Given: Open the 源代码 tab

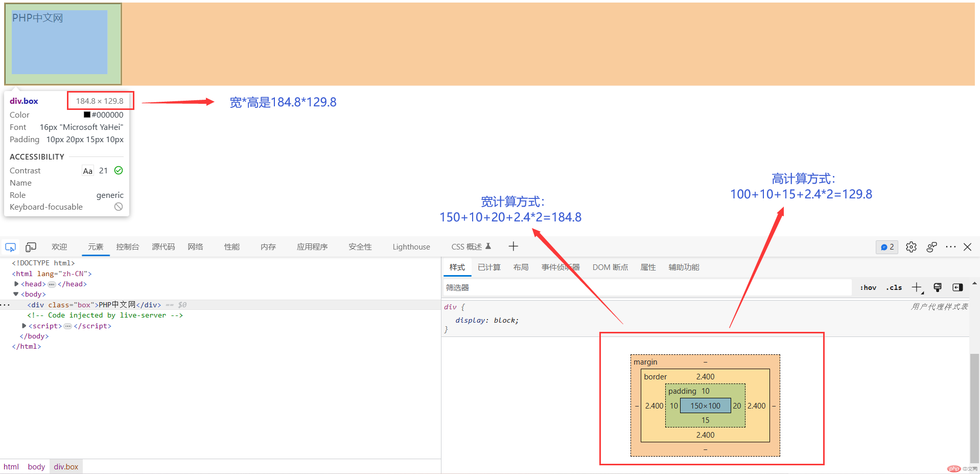Looking at the screenshot, I should point(164,247).
